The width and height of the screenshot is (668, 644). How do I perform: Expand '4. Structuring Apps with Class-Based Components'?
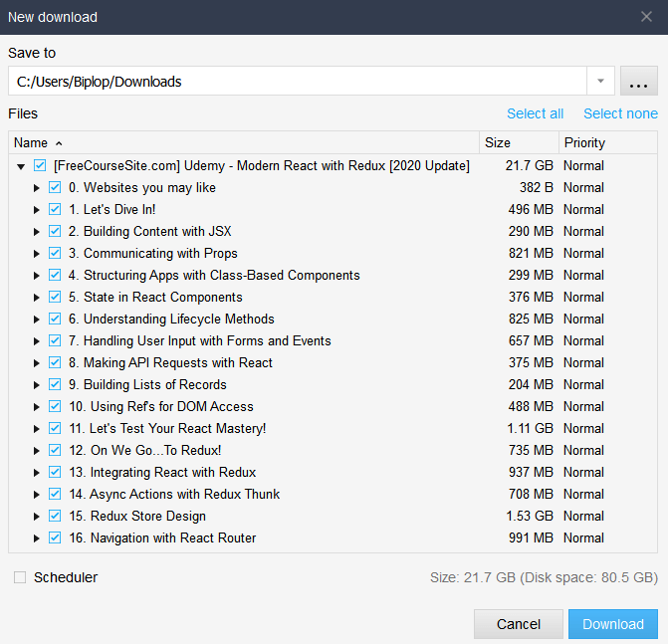click(x=37, y=276)
